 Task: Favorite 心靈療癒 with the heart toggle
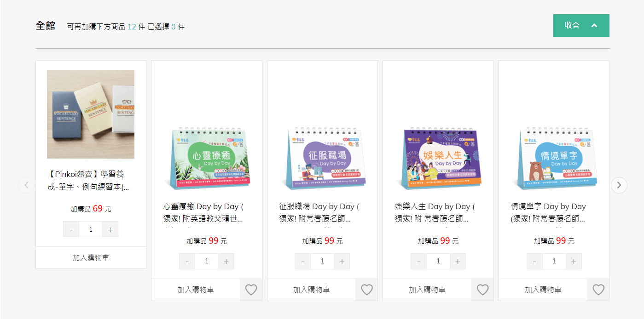pos(251,290)
